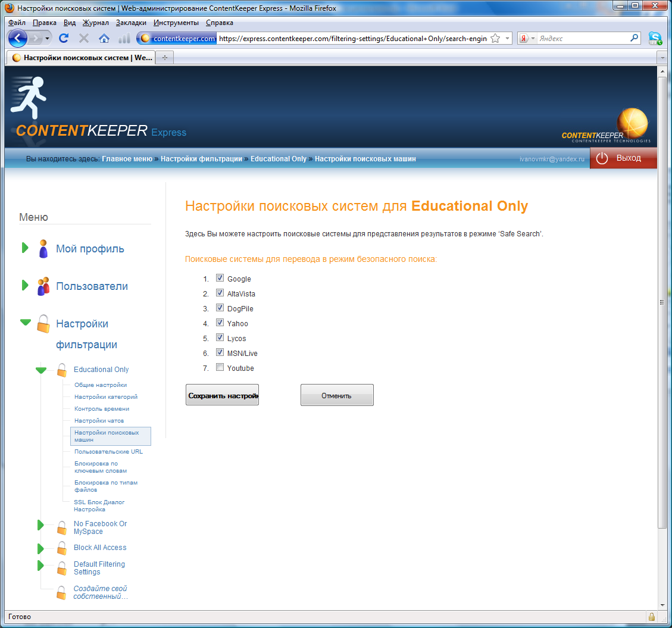Uncheck the Google safe search checkbox

[x=220, y=278]
